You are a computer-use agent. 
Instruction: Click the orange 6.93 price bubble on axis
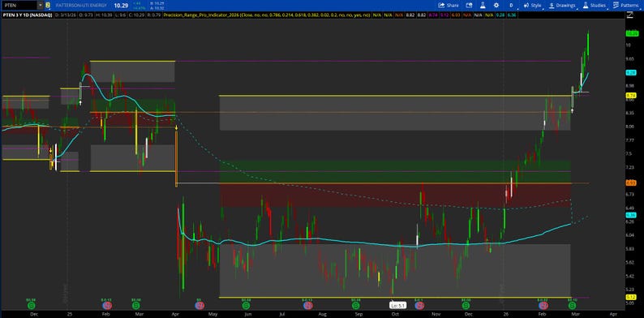pos(631,183)
